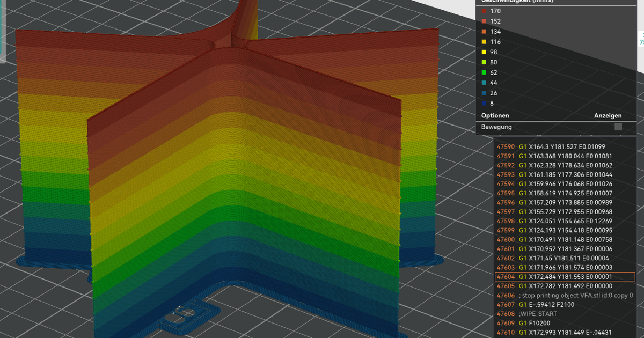Click the 80 mm/s lime swatch
The height and width of the screenshot is (338, 644).
484,62
